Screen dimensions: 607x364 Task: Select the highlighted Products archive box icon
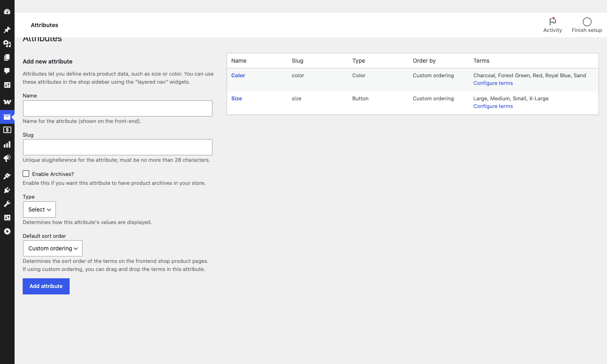[x=7, y=117]
